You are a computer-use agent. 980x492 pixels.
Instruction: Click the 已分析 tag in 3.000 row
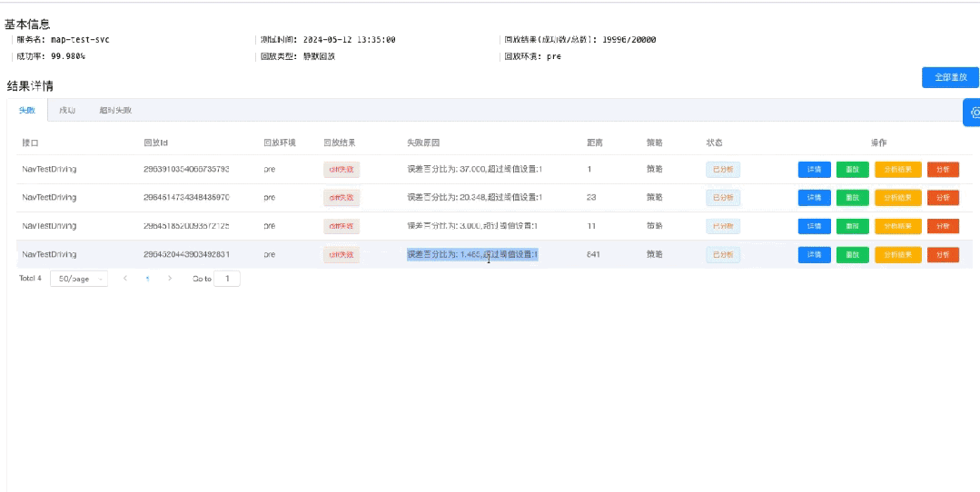pyautogui.click(x=723, y=226)
